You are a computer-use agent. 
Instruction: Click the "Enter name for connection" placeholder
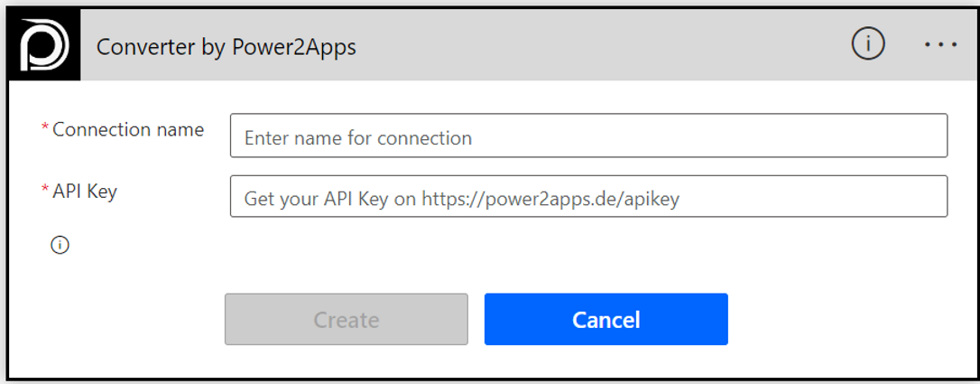tap(358, 138)
